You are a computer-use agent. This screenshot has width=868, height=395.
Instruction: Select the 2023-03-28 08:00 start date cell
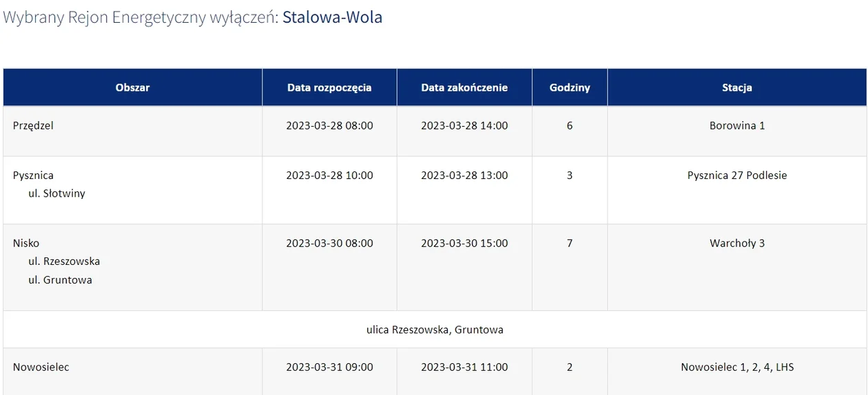coord(329,131)
